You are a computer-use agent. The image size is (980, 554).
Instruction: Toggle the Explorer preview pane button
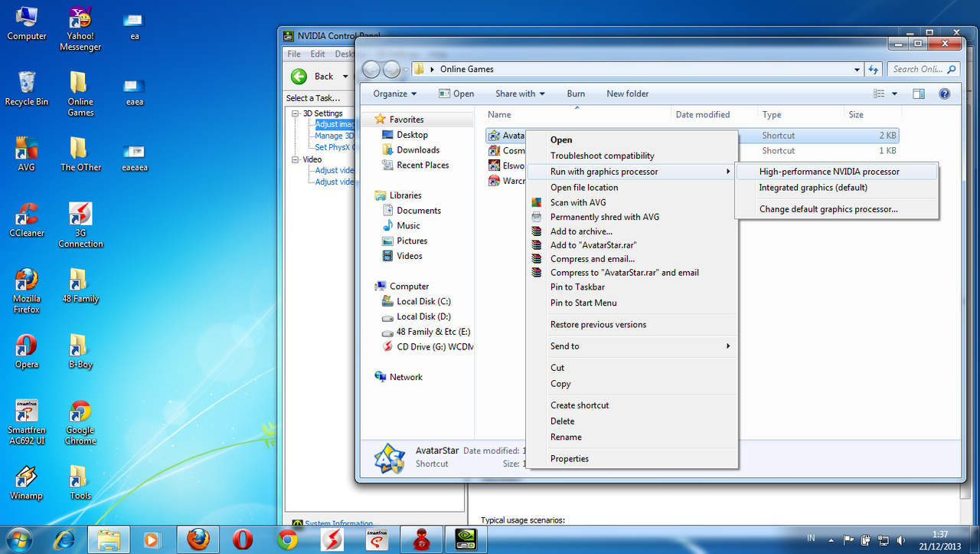coord(919,93)
